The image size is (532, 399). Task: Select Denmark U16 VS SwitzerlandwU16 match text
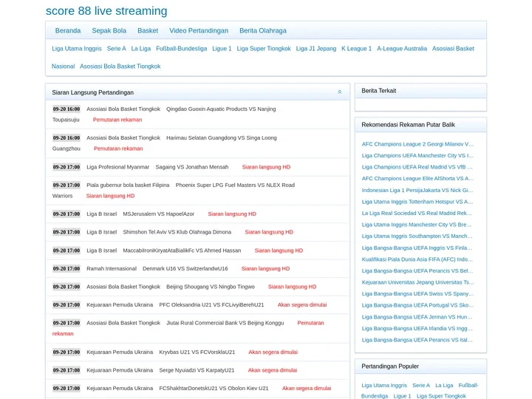(x=185, y=269)
